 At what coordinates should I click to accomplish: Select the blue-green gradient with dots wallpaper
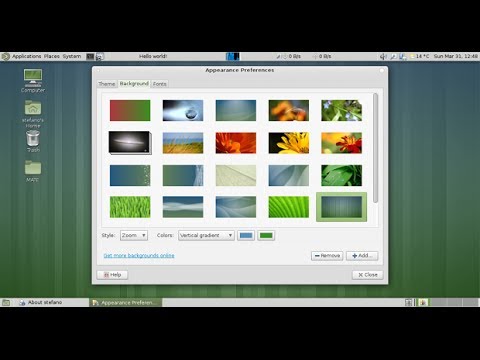tap(130, 175)
